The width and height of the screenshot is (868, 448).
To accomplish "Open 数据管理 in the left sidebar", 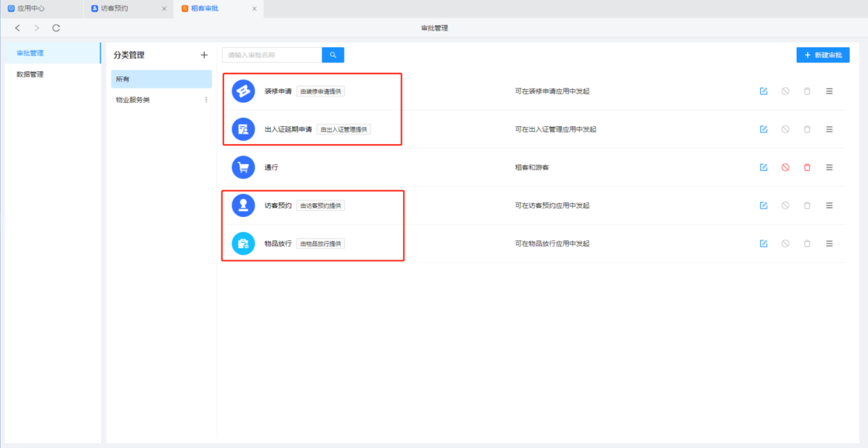I will pos(30,74).
